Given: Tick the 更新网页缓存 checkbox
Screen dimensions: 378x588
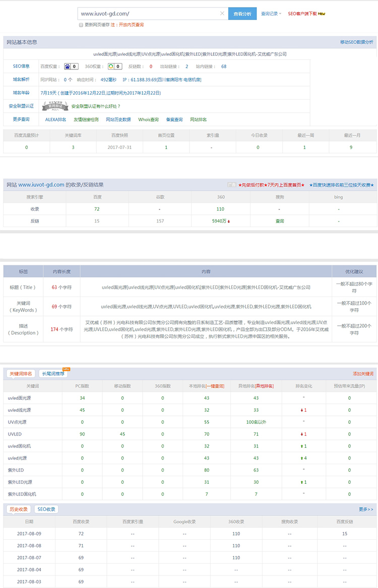Looking at the screenshot, I should [x=81, y=25].
